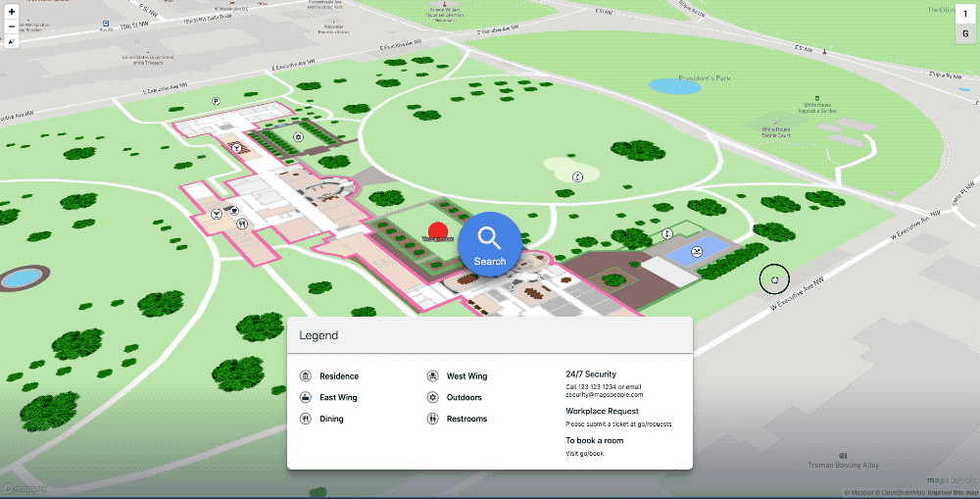Select floor 1 in floor selector
This screenshot has width=980, height=499.
964,15
